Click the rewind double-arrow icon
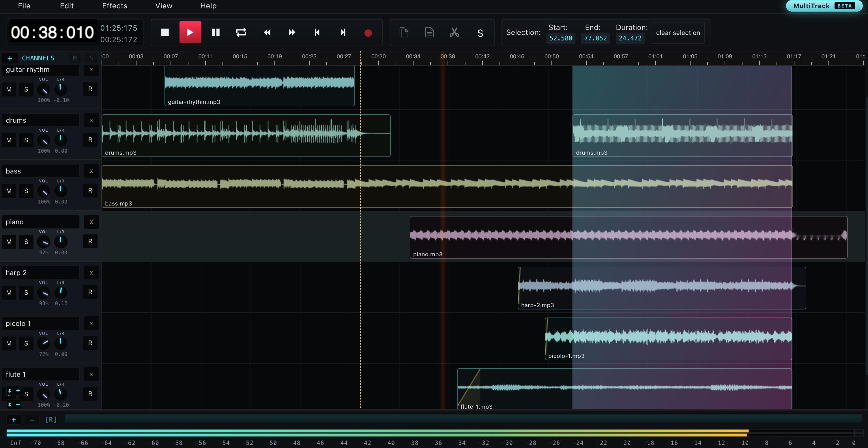Screen dimensions: 868x448 tap(267, 32)
